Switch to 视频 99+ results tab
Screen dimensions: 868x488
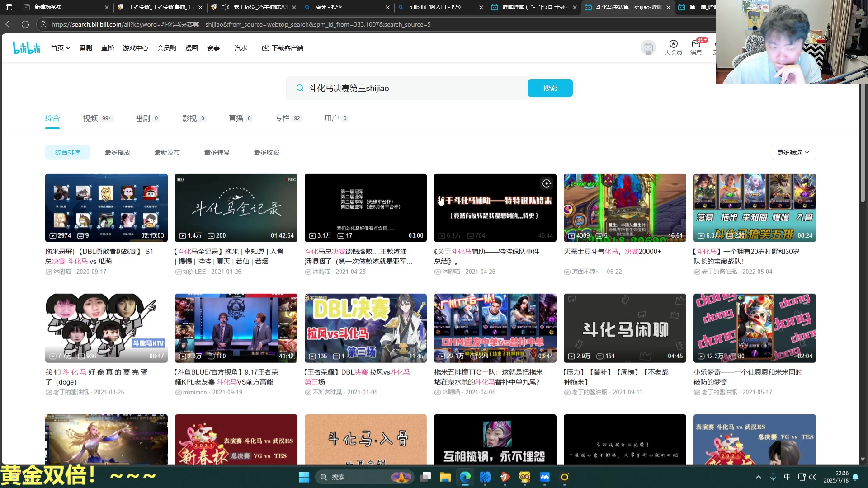tap(98, 118)
